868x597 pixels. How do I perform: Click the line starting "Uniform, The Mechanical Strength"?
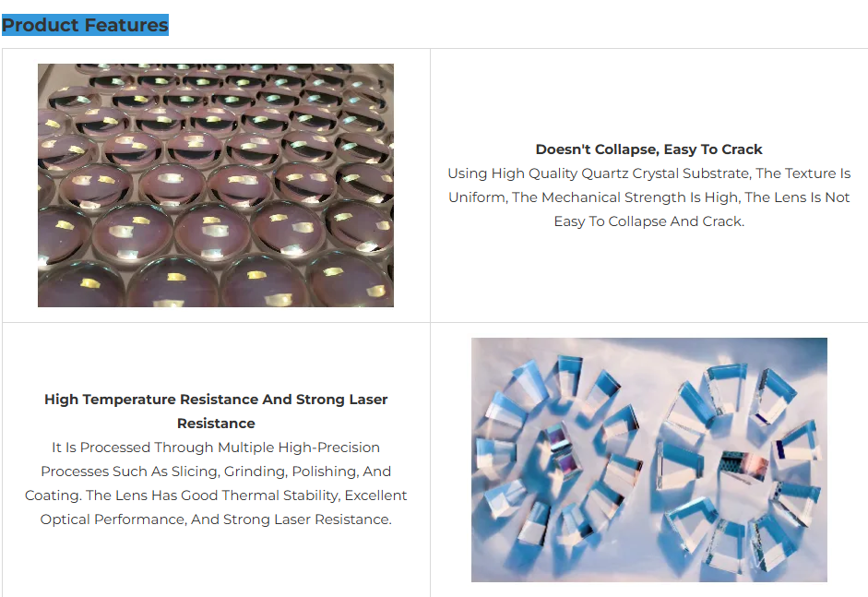point(648,197)
